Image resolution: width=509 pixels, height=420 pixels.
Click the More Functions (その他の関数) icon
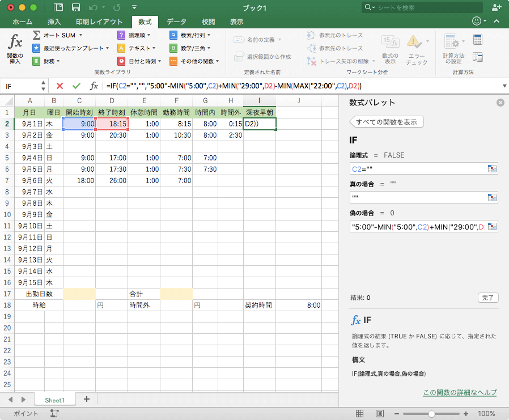[x=173, y=61]
